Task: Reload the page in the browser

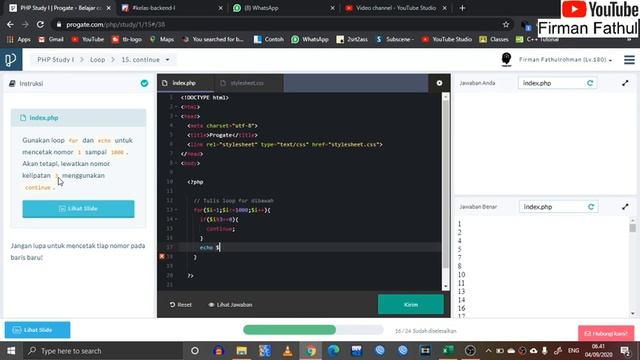Action: click(x=40, y=24)
